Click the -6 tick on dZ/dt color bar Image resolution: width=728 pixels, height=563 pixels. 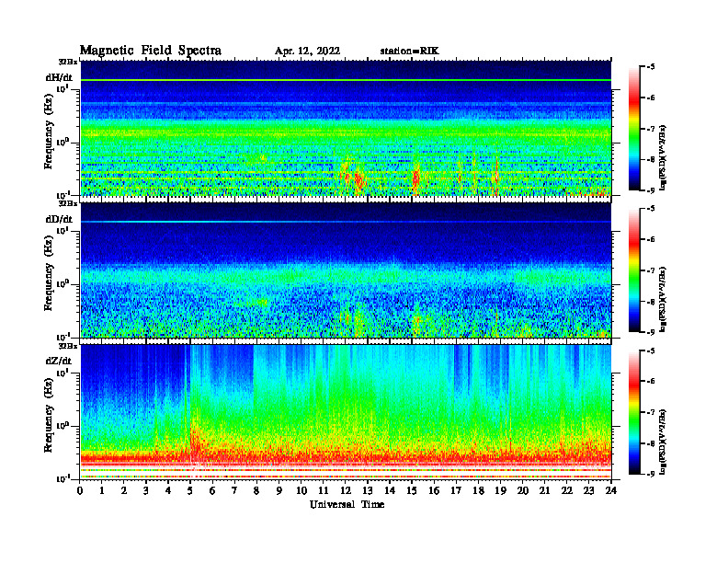[x=651, y=381]
